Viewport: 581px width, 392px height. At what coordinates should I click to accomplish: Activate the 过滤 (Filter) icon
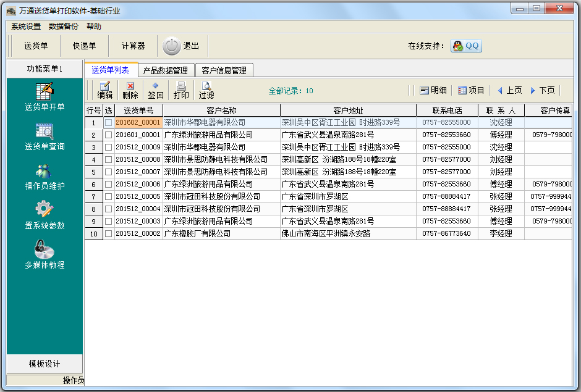click(x=206, y=90)
